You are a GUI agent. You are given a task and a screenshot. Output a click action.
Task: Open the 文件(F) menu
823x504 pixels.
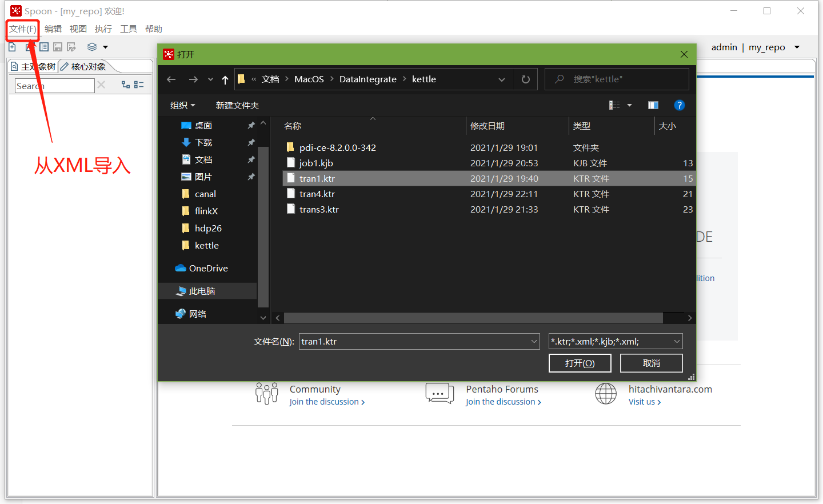(x=23, y=29)
